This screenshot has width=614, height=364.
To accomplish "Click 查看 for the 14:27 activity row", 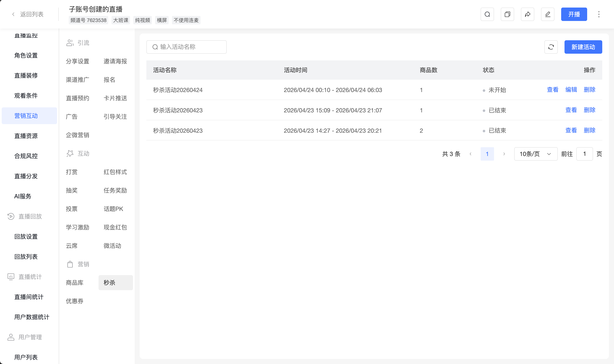I will tap(571, 130).
